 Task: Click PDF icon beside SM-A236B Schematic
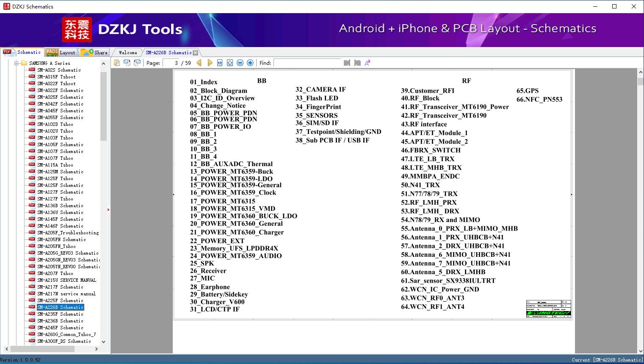coord(32,320)
